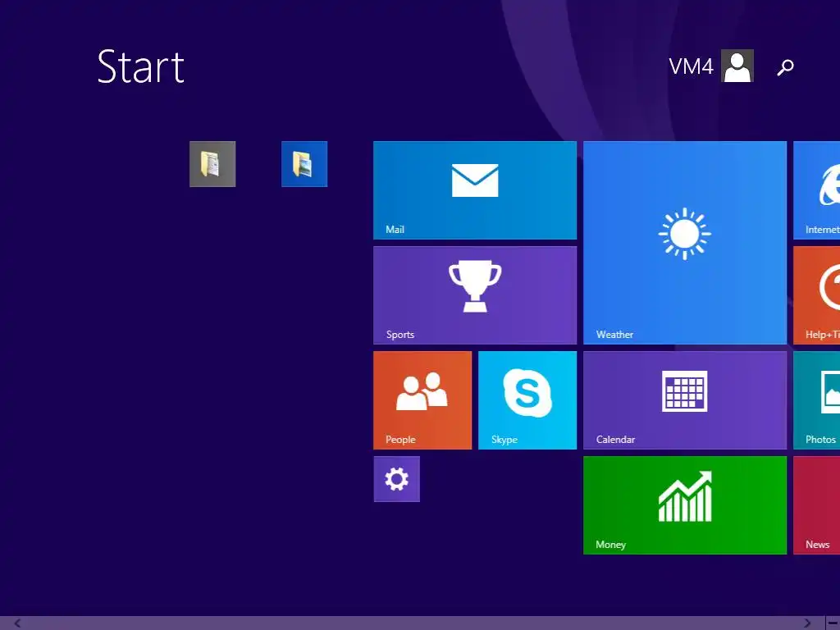The image size is (840, 630).
Task: Launch the Internet Explorer tile
Action: click(x=816, y=190)
